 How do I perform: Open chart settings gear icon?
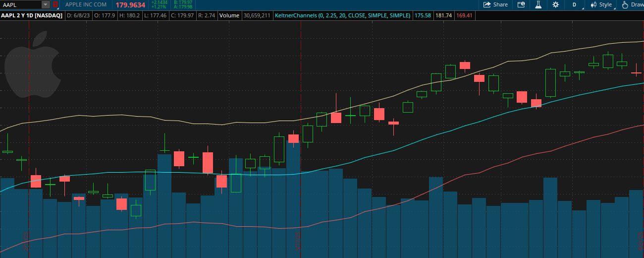tap(555, 4)
